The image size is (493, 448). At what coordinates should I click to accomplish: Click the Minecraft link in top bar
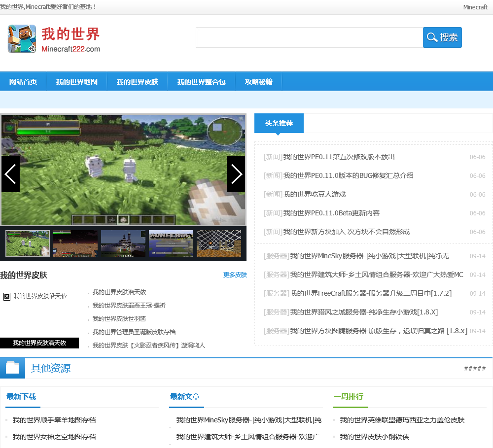[x=475, y=7]
